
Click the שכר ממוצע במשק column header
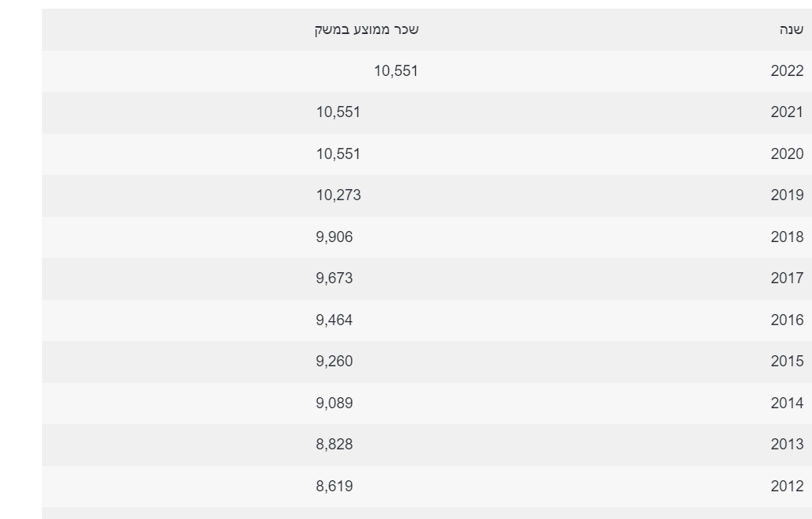click(366, 30)
